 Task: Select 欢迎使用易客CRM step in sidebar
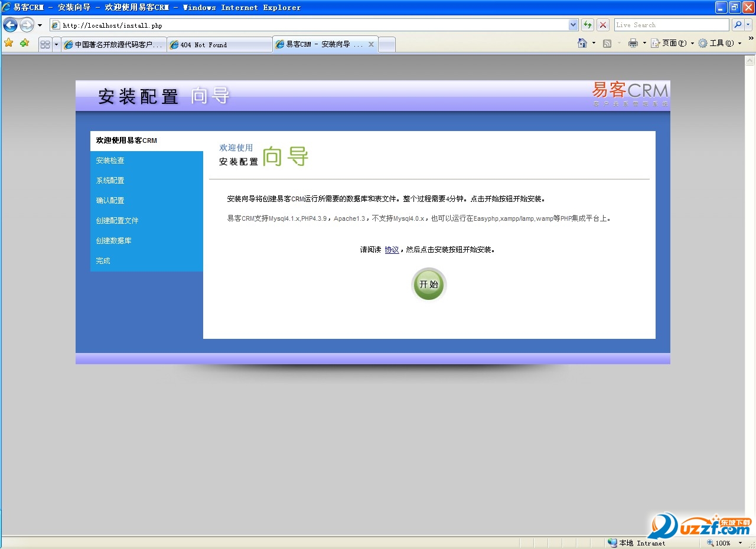tap(146, 140)
